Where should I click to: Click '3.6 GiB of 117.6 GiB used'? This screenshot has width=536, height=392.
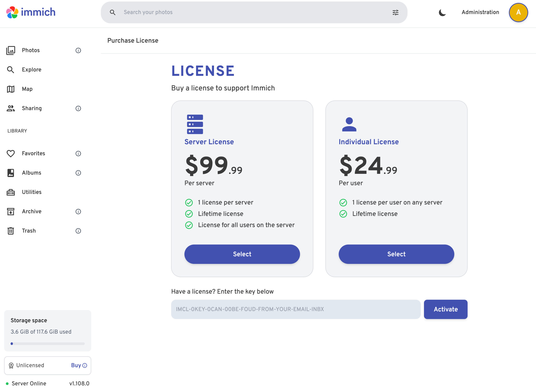click(41, 332)
